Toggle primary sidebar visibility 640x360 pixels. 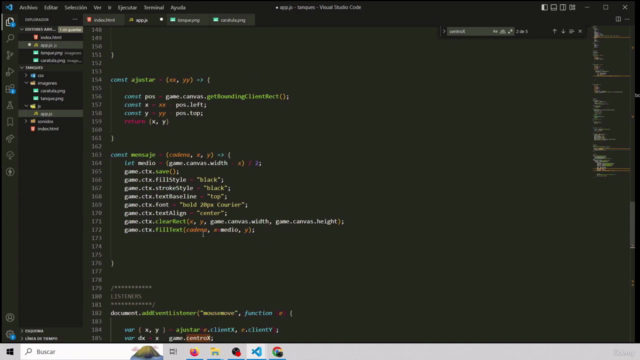[x=544, y=7]
